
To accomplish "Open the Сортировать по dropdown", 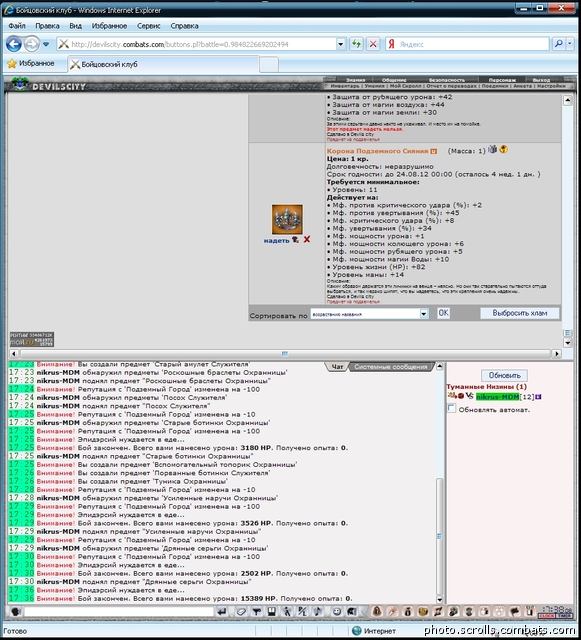I will 370,313.
